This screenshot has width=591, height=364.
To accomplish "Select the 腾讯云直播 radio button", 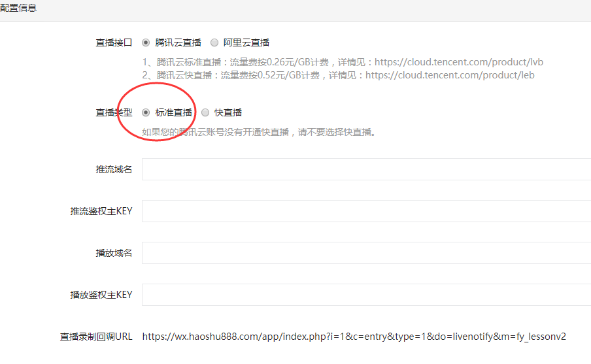I will (x=146, y=42).
